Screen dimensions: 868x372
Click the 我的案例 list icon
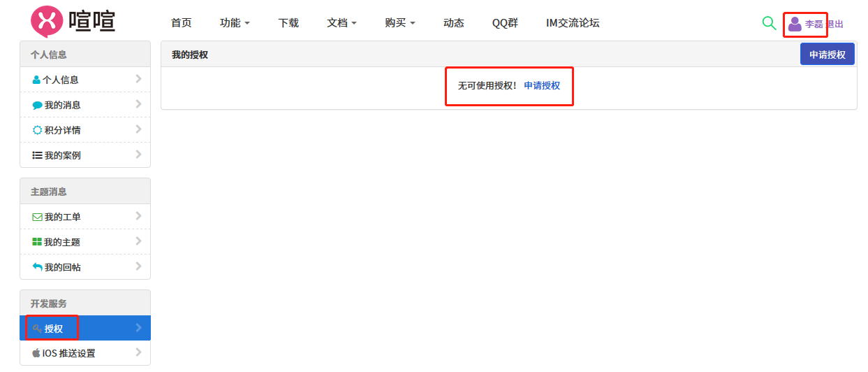(37, 155)
